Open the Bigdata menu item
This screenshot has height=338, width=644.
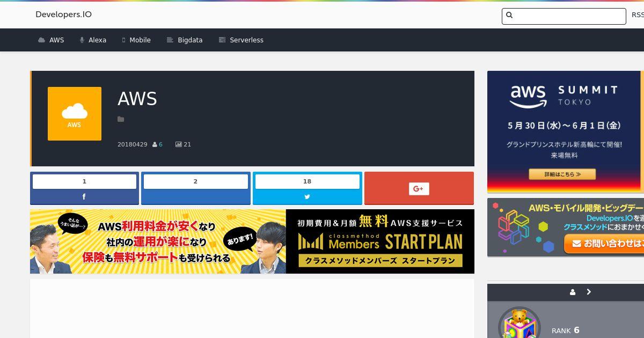click(x=185, y=40)
